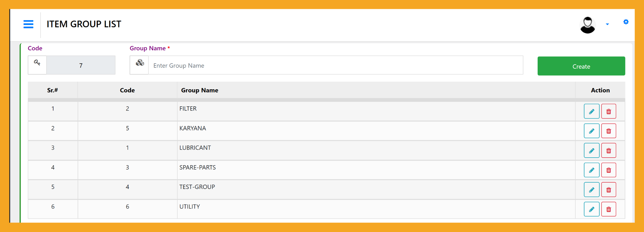The height and width of the screenshot is (232, 644).
Task: Edit the FILTER group row
Action: coord(591,111)
